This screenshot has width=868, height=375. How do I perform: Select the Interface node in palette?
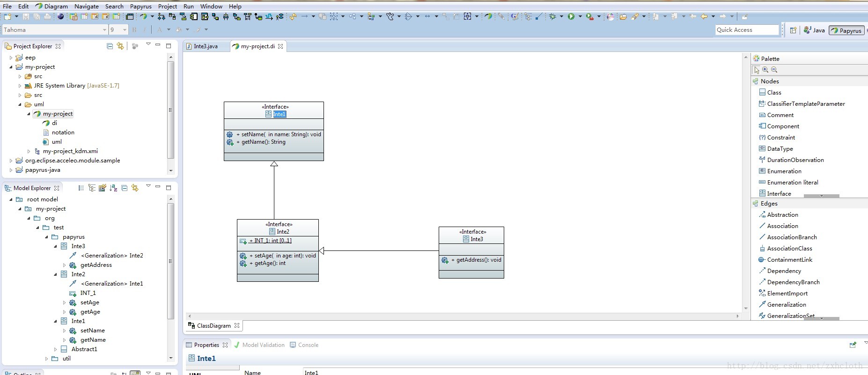[x=775, y=194]
